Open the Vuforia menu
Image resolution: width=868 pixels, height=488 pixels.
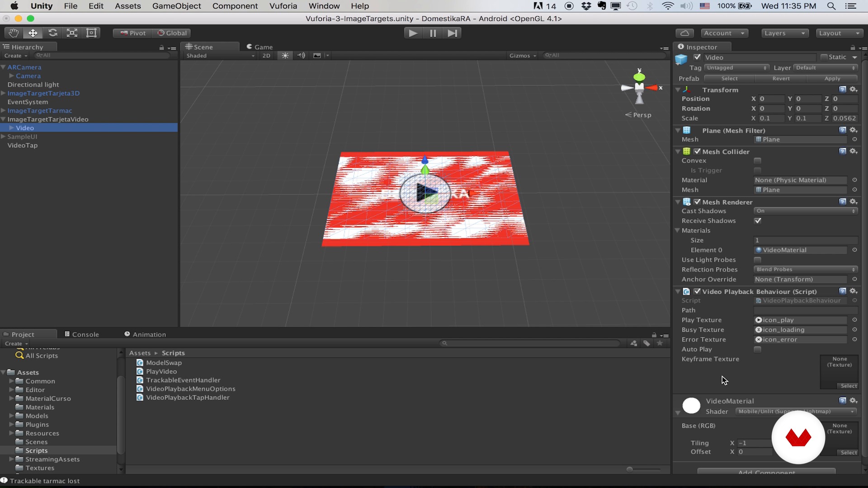pos(283,6)
